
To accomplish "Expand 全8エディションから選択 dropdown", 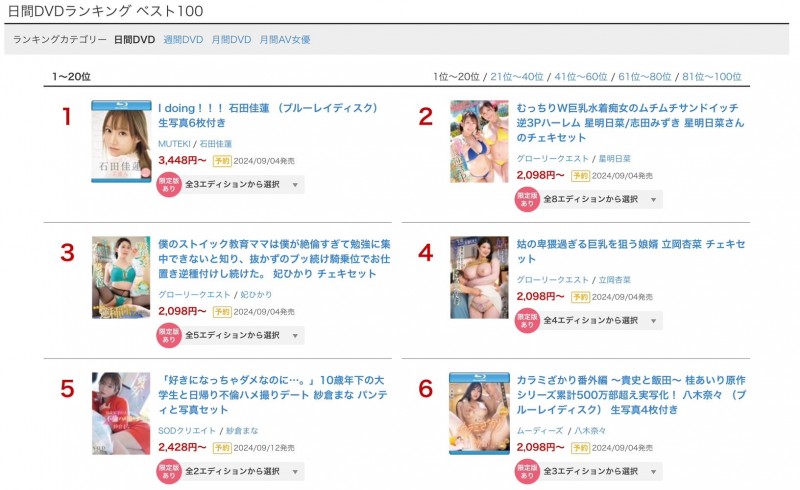I will click(x=602, y=199).
